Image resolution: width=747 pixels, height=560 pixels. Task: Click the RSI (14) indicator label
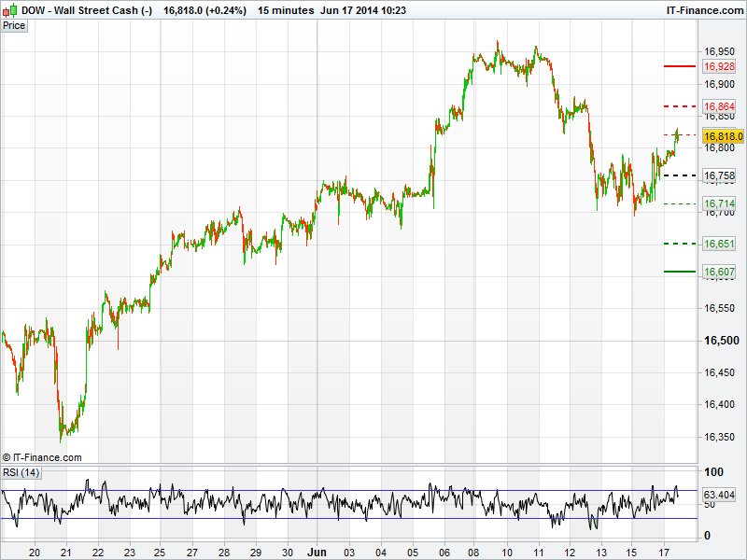click(21, 472)
